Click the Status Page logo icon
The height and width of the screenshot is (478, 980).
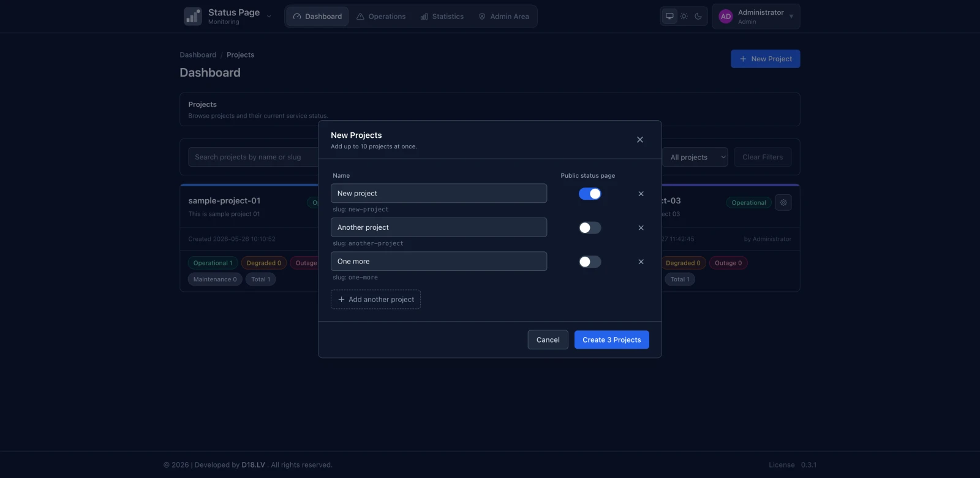click(x=193, y=17)
